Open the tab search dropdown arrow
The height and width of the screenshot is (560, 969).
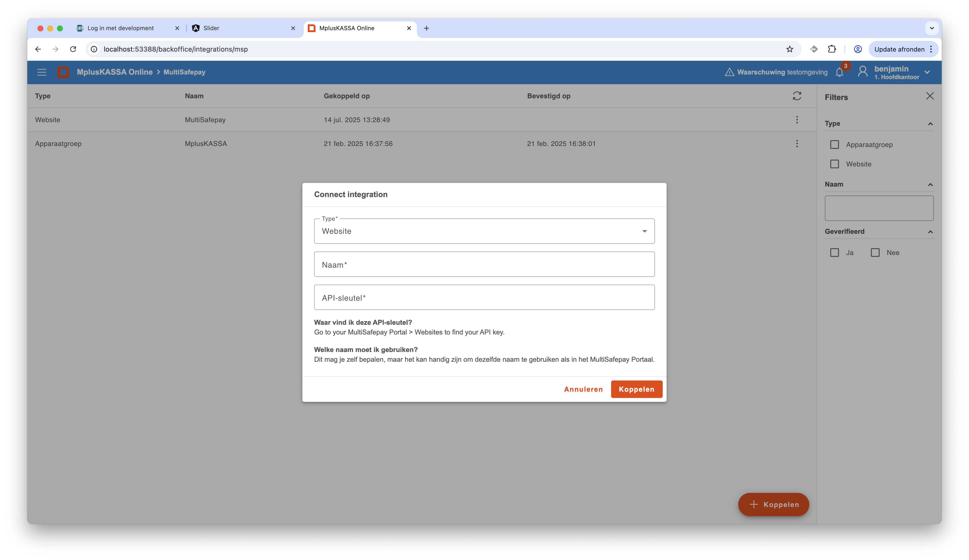(x=932, y=28)
